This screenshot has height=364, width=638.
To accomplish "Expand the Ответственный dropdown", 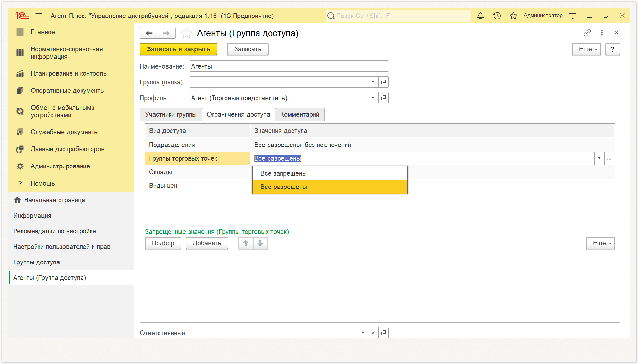I will point(363,333).
